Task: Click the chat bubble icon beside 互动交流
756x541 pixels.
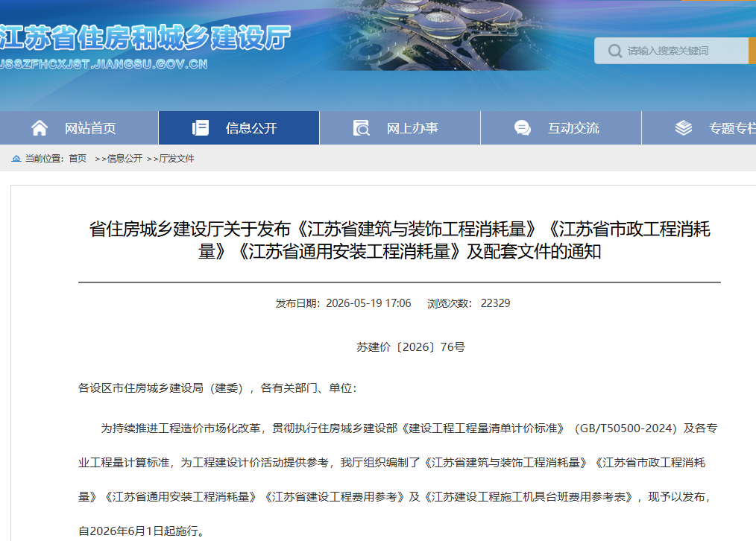Action: click(522, 128)
